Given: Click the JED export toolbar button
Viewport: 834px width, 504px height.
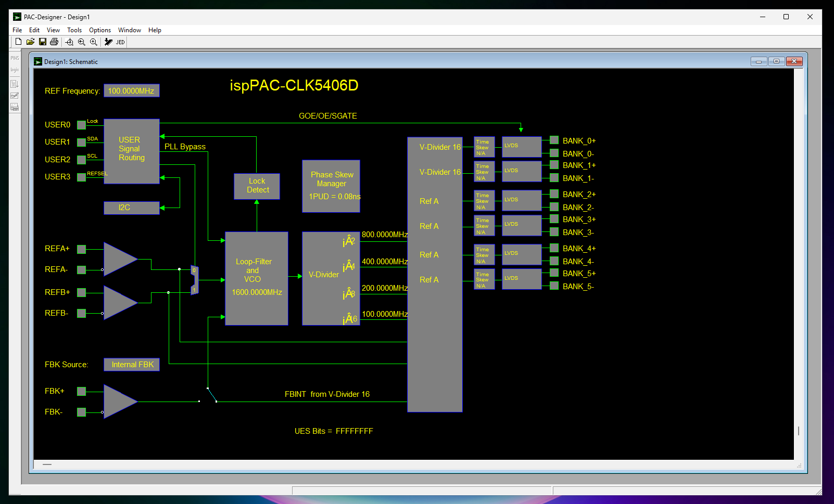Looking at the screenshot, I should 120,42.
